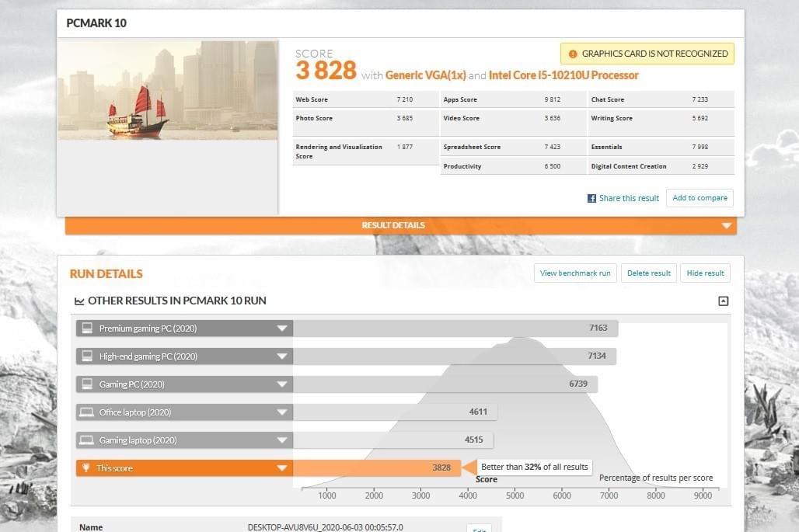This screenshot has width=799, height=532.
Task: Click the orange 3828 score bar
Action: (376, 468)
